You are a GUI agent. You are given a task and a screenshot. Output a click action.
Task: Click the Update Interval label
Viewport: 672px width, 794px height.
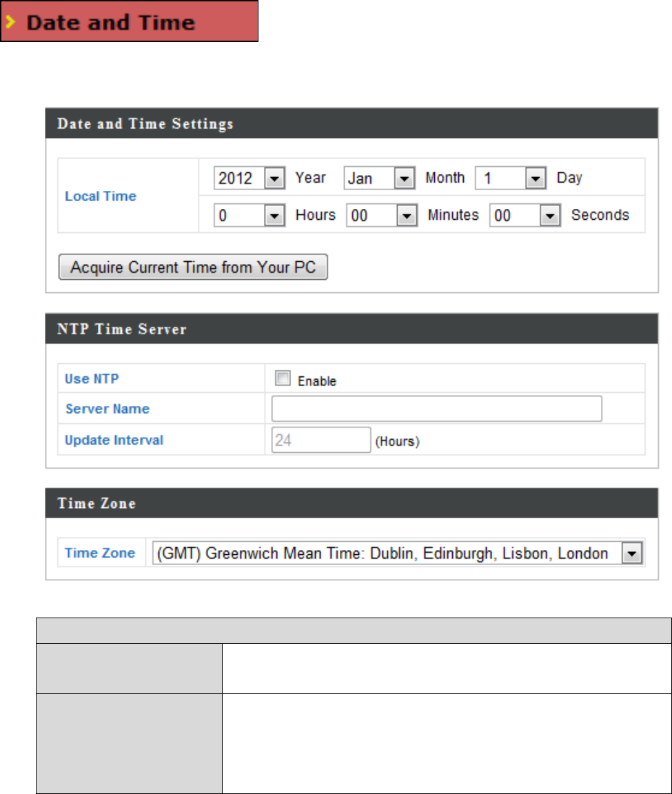[114, 440]
